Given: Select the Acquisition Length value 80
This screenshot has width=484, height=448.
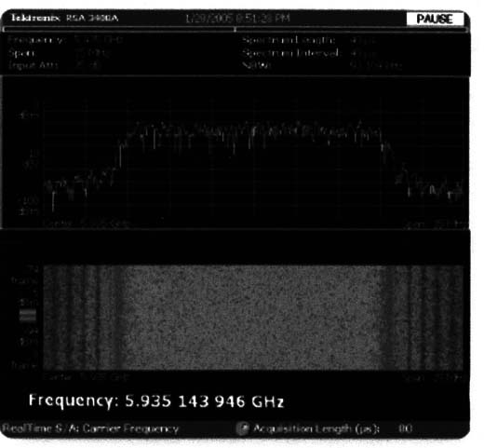Looking at the screenshot, I should [405, 428].
